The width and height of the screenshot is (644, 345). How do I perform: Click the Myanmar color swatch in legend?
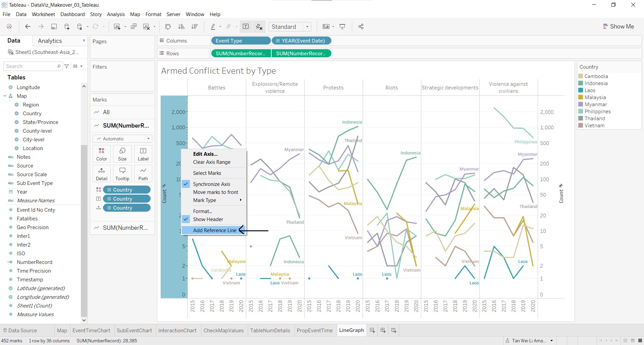581,105
